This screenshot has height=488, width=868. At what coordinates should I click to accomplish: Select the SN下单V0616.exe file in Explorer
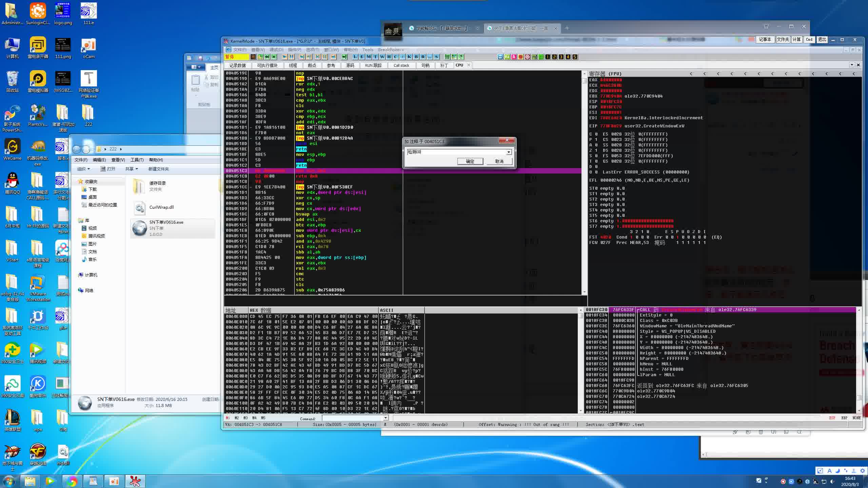(166, 228)
